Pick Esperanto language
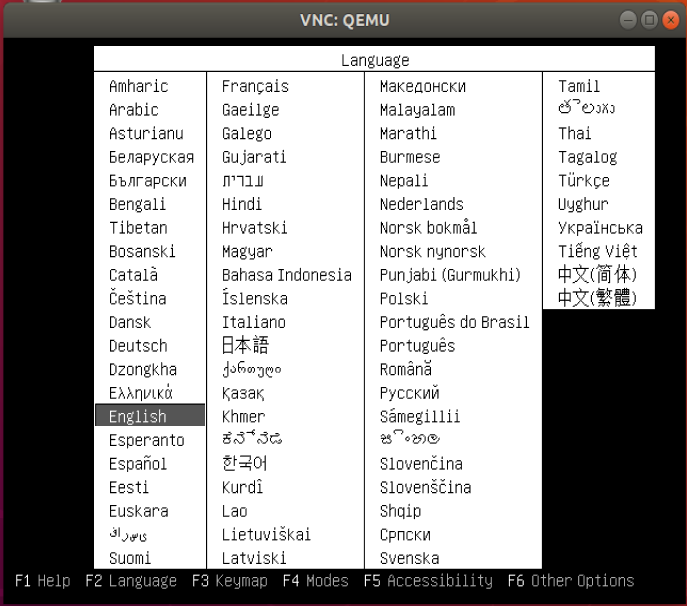 coord(146,440)
